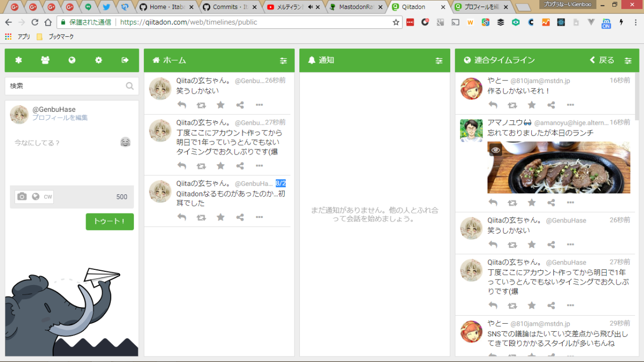This screenshot has height=362, width=644.
Task: Expand the notifications column settings
Action: [439, 60]
